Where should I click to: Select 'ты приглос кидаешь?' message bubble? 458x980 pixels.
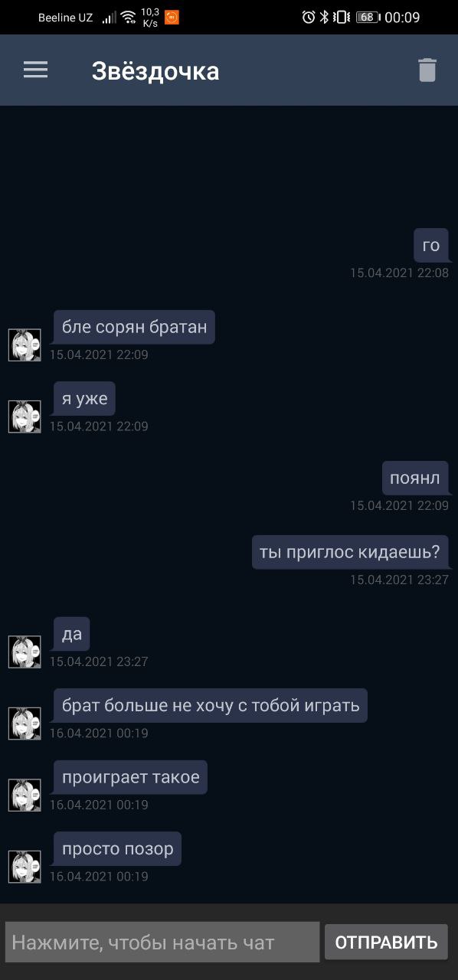[x=350, y=552]
